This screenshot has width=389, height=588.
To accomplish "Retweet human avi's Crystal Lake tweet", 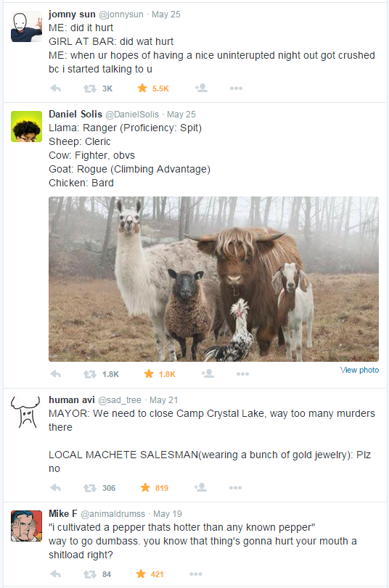I will 90,488.
